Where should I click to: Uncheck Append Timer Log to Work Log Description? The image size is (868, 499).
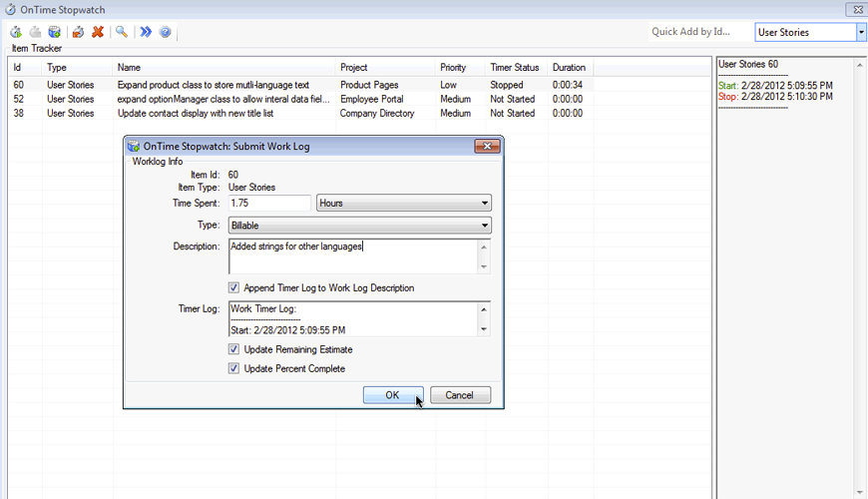(233, 288)
